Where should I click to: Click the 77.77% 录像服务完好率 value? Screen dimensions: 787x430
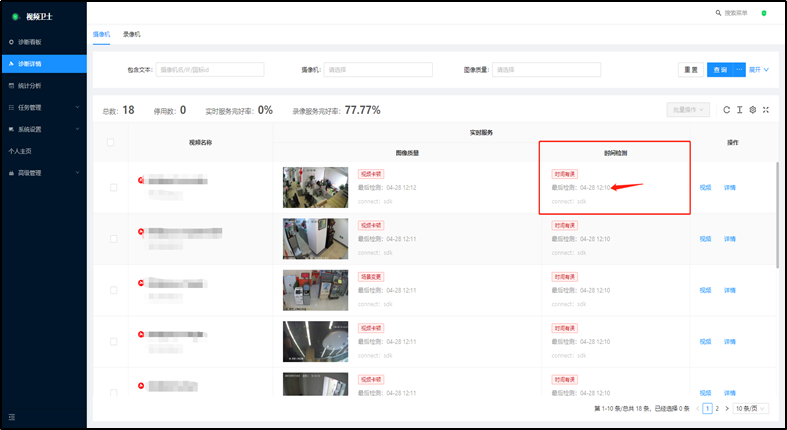362,110
